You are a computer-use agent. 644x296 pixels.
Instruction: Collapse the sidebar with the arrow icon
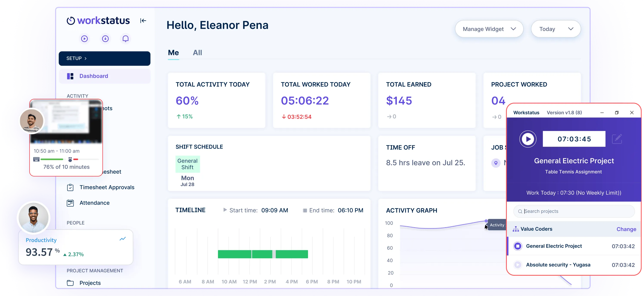pos(143,20)
